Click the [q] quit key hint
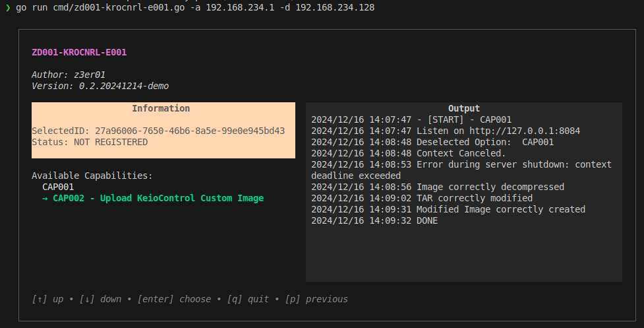Viewport: 644px width, 328px height. pyautogui.click(x=248, y=299)
